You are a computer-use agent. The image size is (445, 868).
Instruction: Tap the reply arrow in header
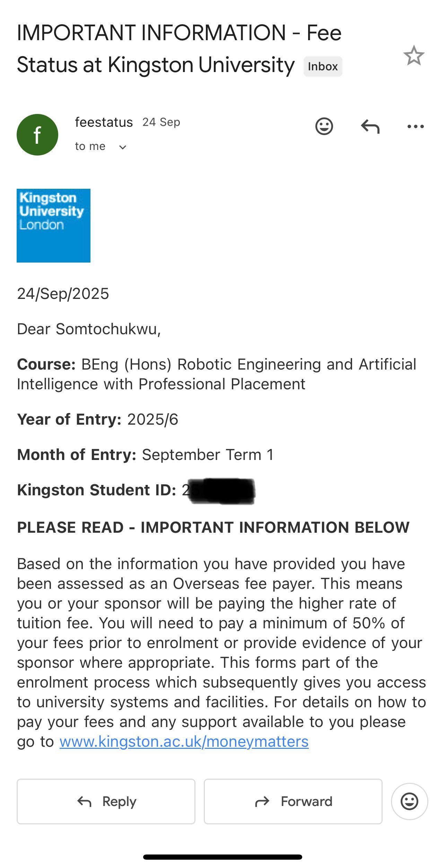370,126
